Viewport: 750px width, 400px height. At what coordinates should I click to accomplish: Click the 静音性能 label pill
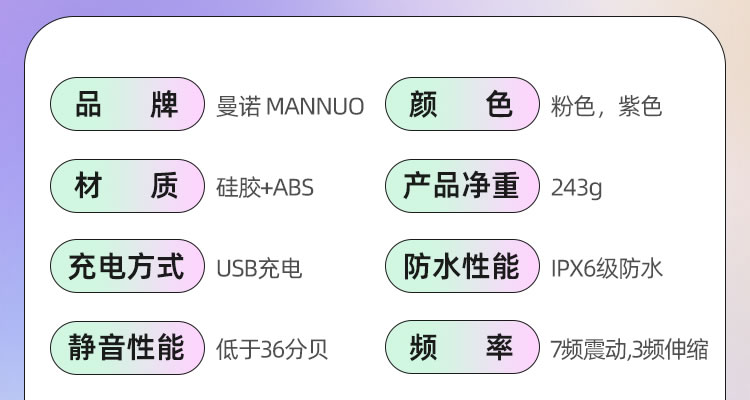[127, 347]
